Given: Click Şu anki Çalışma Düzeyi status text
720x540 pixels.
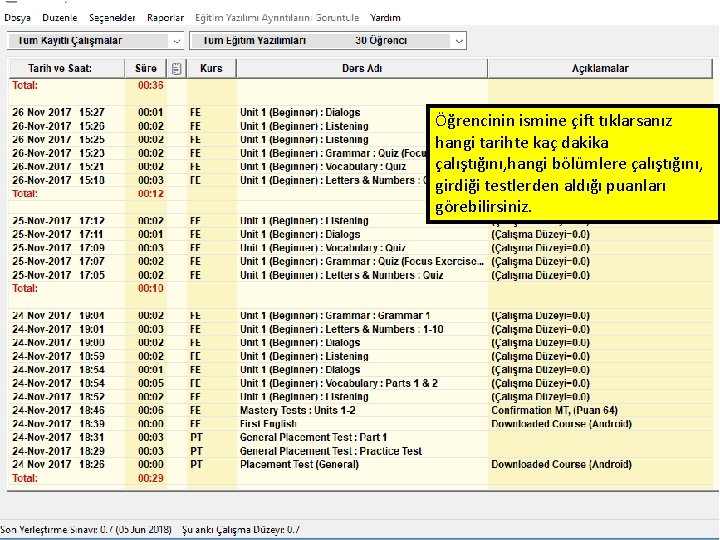Looking at the screenshot, I should coord(241,530).
